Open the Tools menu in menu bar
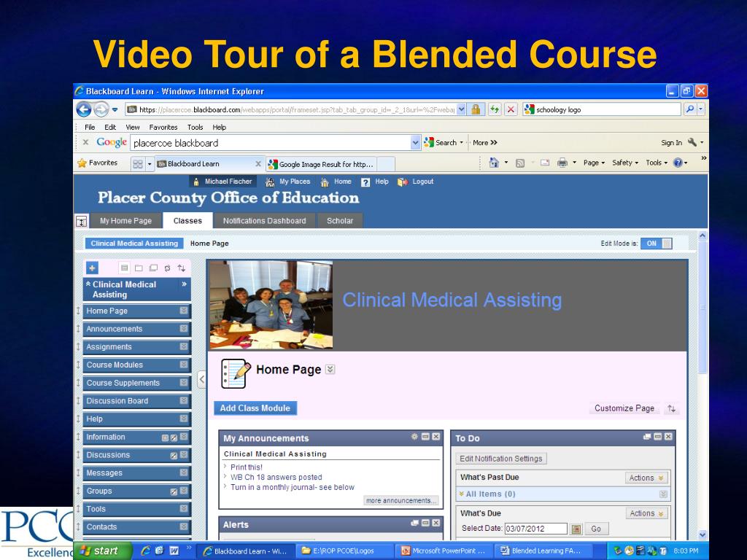Image resolution: width=747 pixels, height=560 pixels. (x=195, y=127)
